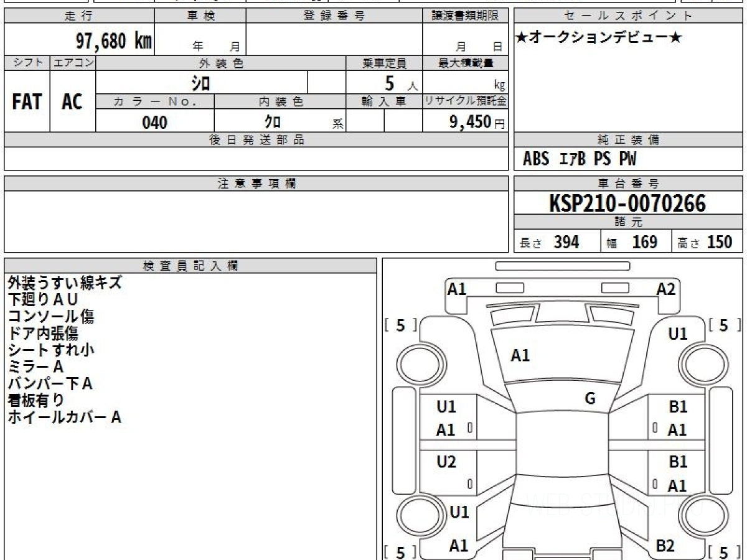Click the 注意事項欄 header

click(256, 184)
